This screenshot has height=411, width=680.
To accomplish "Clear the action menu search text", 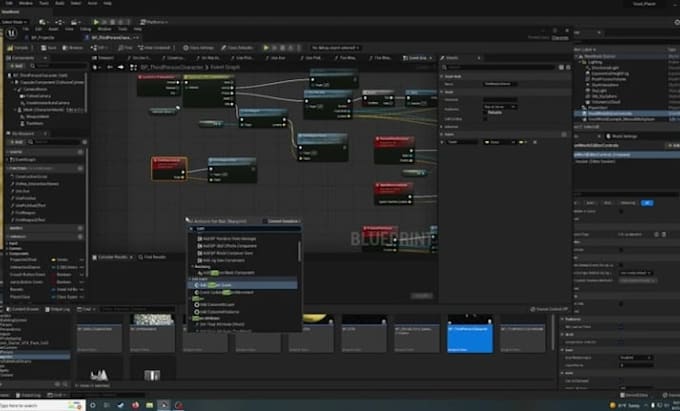I will point(191,228).
